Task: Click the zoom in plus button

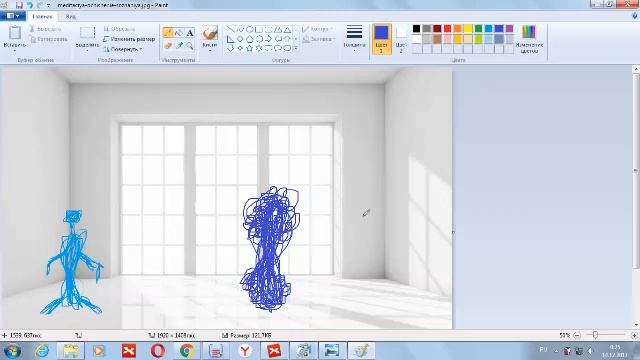Action: click(634, 335)
